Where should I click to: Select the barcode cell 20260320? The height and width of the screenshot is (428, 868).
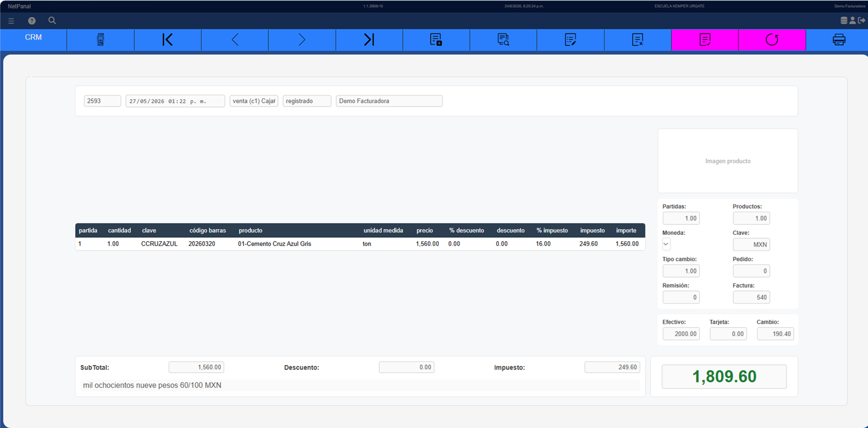click(x=202, y=244)
